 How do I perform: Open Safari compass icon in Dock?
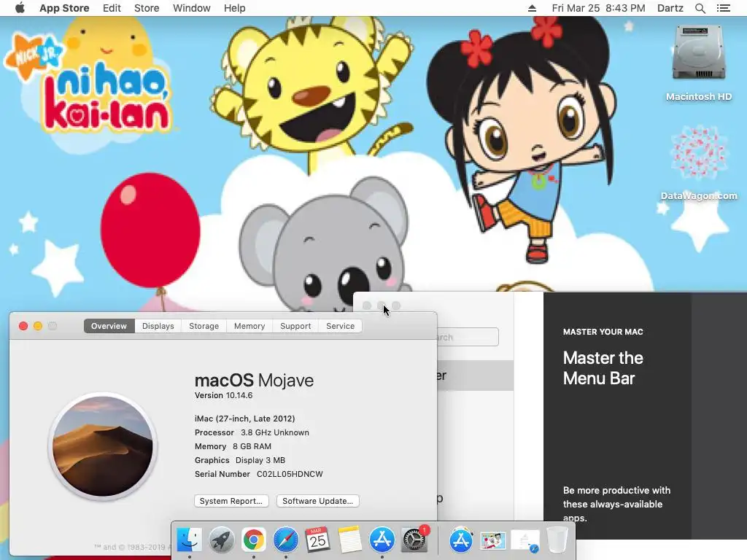(285, 540)
